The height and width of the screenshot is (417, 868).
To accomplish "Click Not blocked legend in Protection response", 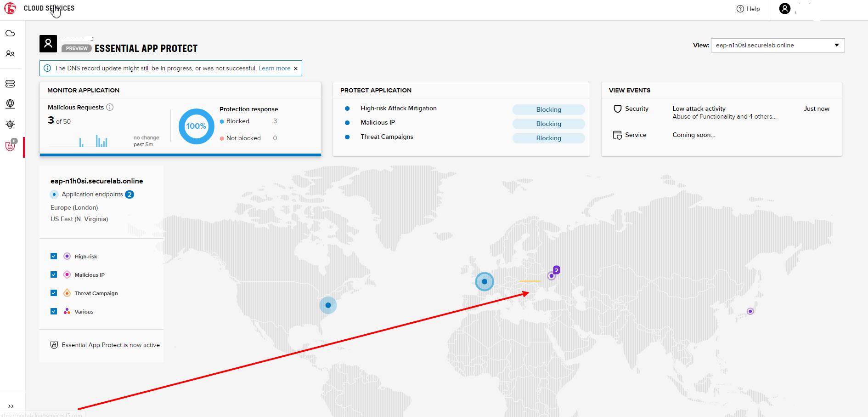I will 240,138.
